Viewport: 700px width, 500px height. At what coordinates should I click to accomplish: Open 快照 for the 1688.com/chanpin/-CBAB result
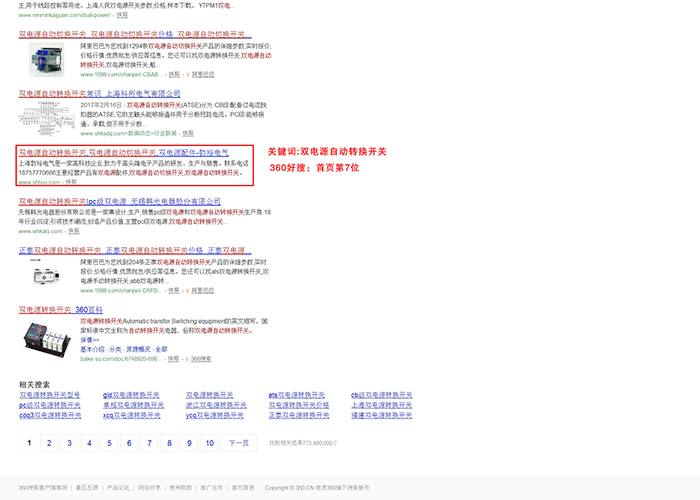pyautogui.click(x=175, y=75)
